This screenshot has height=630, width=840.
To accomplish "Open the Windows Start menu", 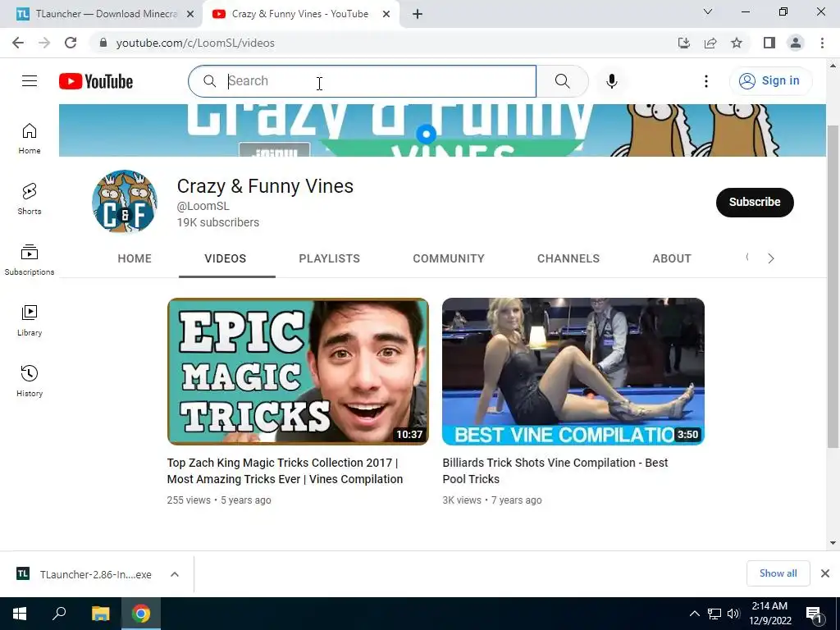I will (x=20, y=614).
